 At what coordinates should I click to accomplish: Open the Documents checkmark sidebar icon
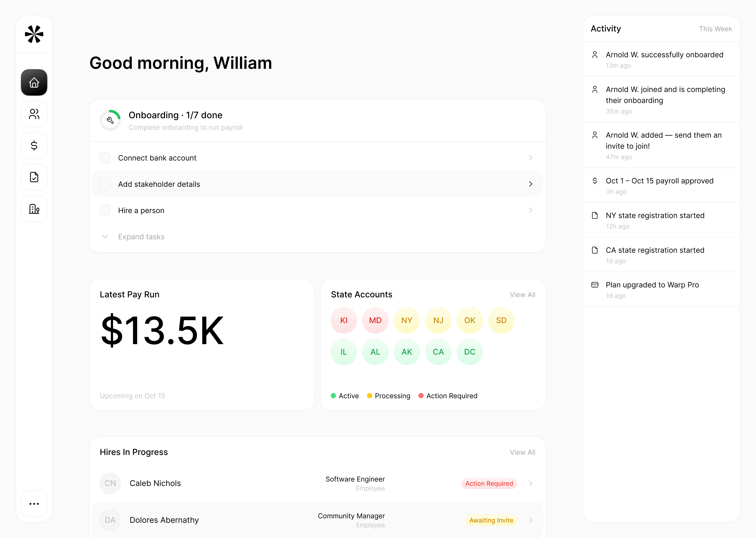34,177
